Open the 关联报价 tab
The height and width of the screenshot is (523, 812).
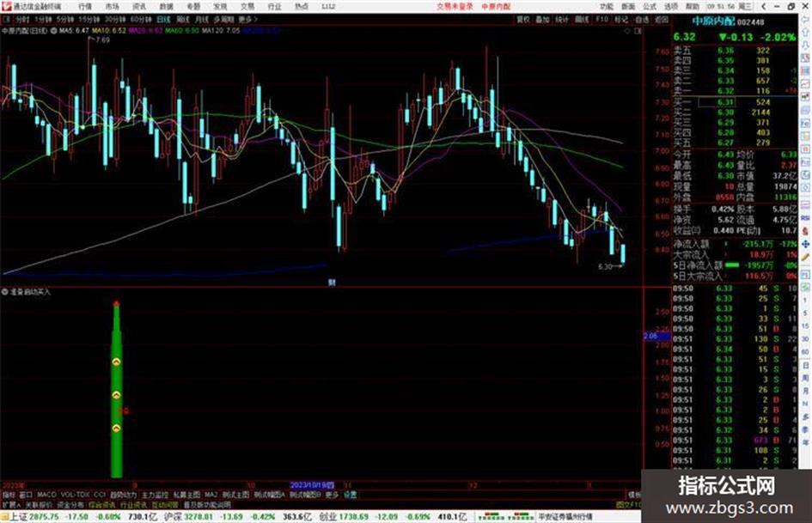coord(39,504)
